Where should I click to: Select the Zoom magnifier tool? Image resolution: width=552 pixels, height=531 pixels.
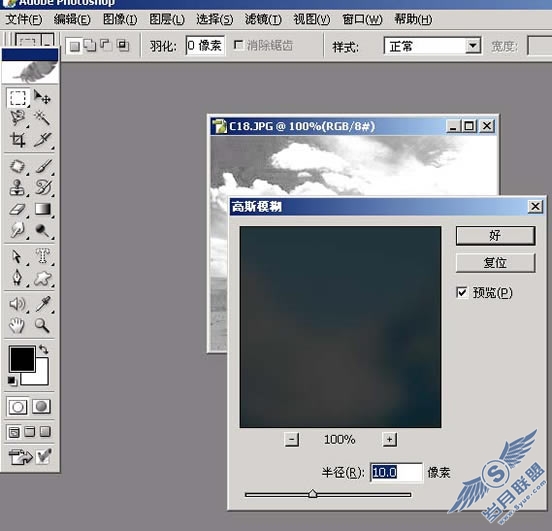click(42, 326)
